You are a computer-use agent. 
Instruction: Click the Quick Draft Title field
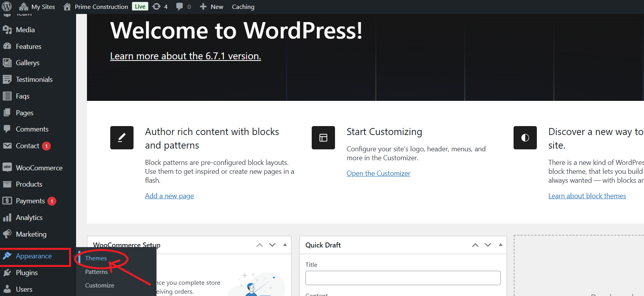403,278
